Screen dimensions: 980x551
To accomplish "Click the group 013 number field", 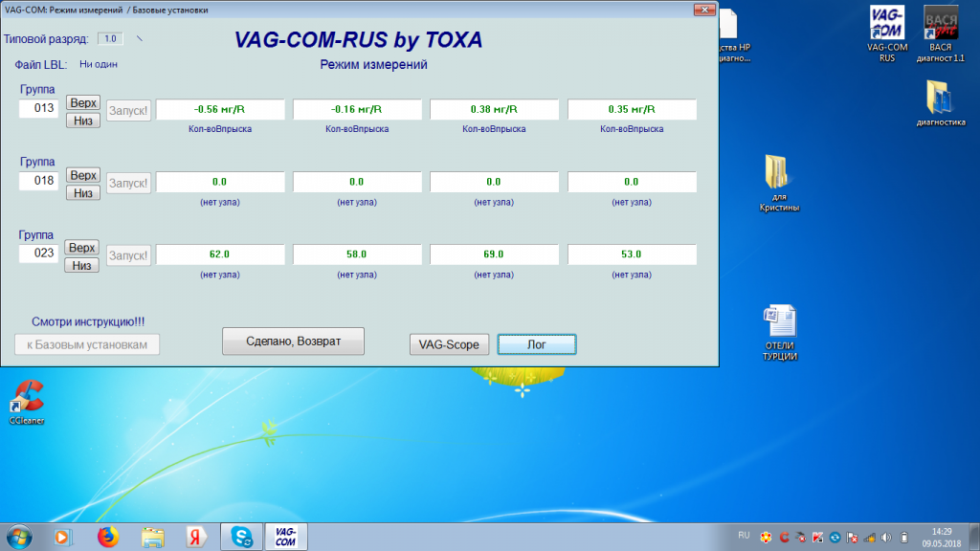I will coord(40,109).
